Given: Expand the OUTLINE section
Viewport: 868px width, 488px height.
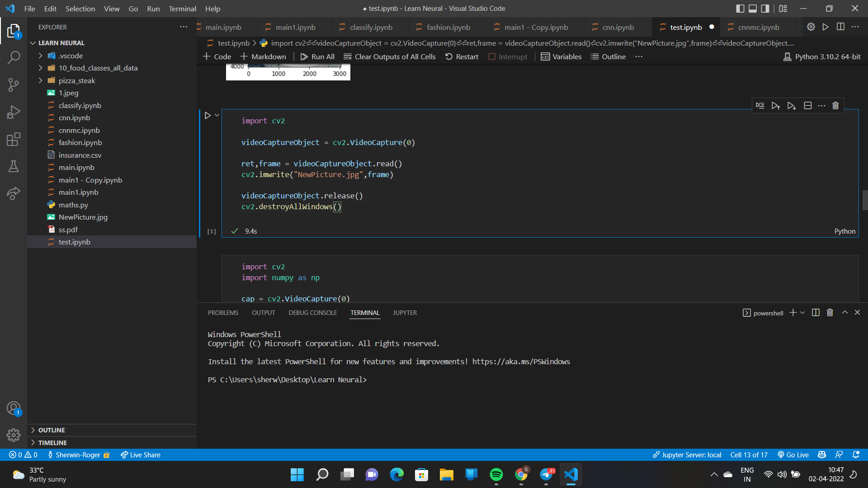Looking at the screenshot, I should pos(52,430).
